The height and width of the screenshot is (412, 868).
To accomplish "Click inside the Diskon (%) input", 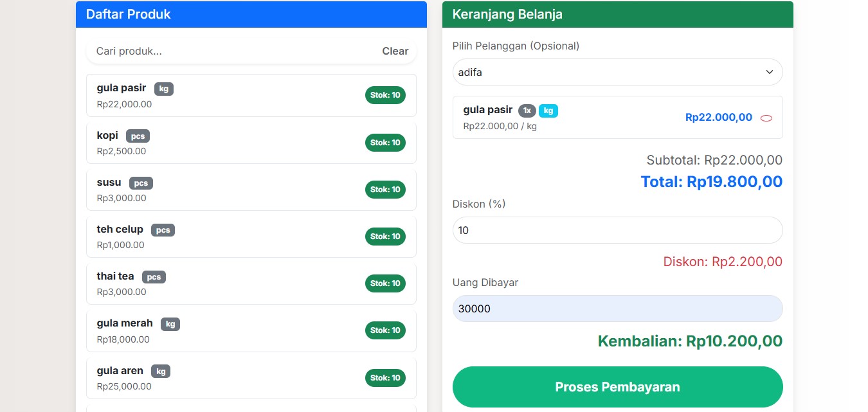I will pos(617,229).
